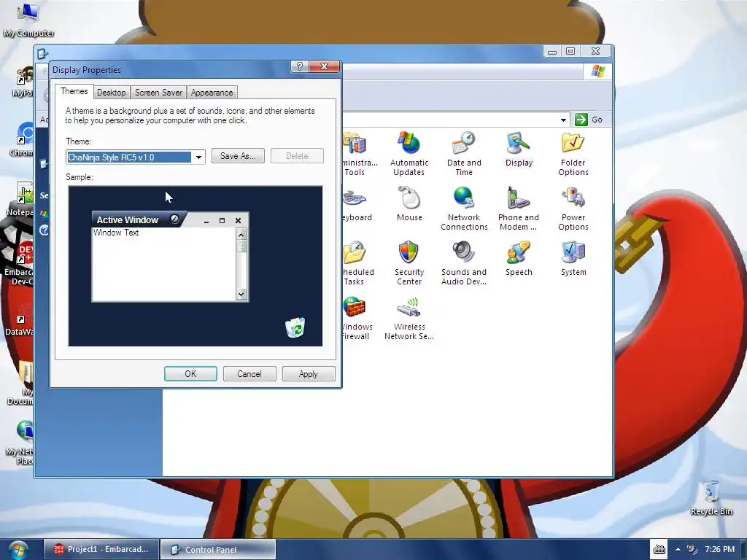Click the Windows Start orb
This screenshot has width=747, height=560.
18,550
